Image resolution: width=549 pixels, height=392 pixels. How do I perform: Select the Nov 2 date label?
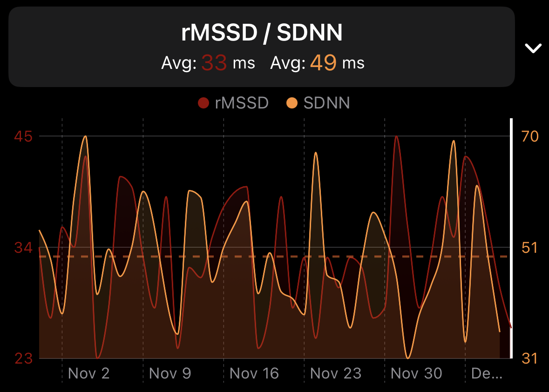tap(88, 373)
